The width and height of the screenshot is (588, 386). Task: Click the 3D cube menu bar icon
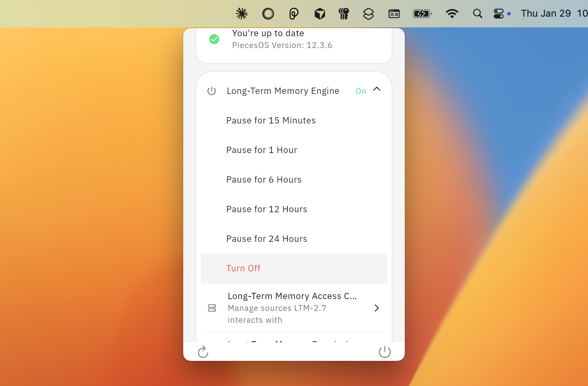(x=320, y=14)
